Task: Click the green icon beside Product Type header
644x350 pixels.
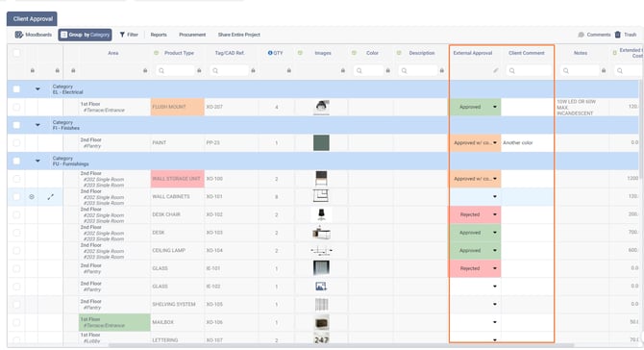Action: (156, 53)
